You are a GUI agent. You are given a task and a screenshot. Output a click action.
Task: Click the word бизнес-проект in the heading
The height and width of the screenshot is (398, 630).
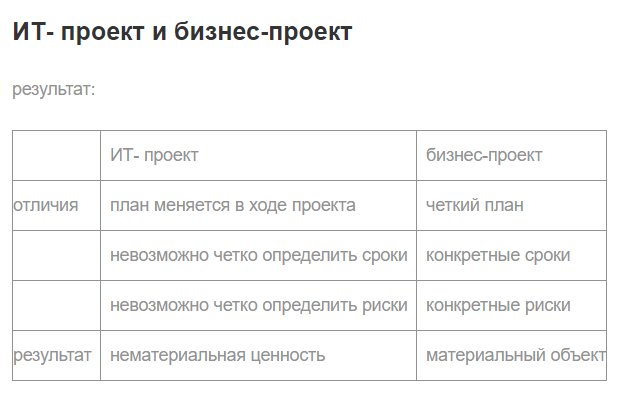[263, 32]
